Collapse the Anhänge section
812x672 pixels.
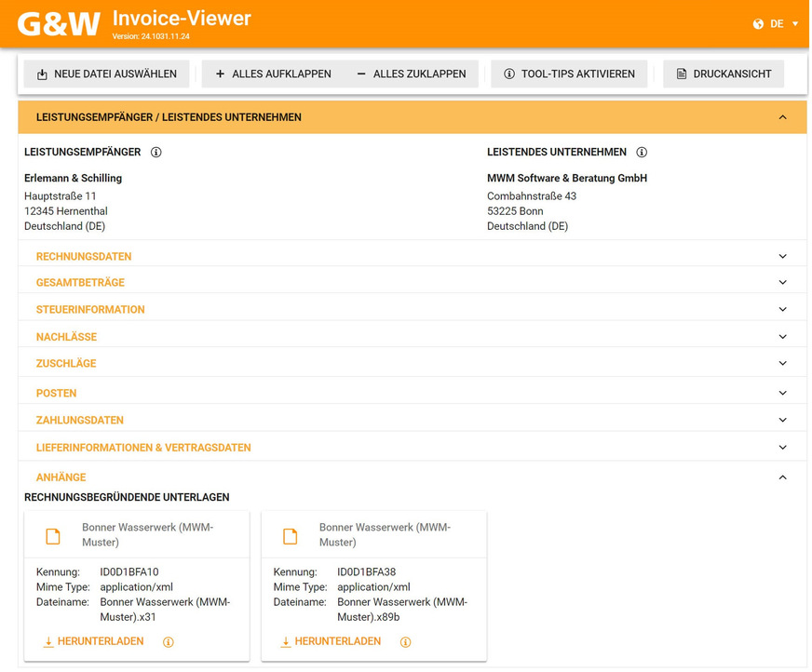782,477
